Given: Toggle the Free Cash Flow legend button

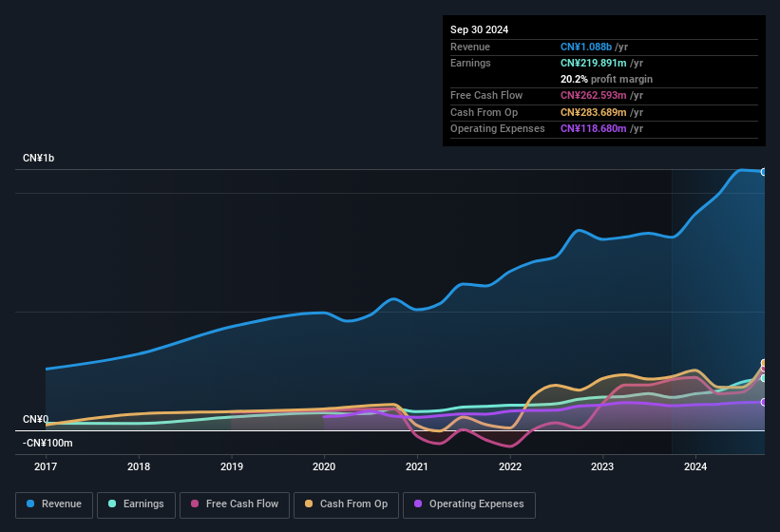Looking at the screenshot, I should pyautogui.click(x=235, y=504).
